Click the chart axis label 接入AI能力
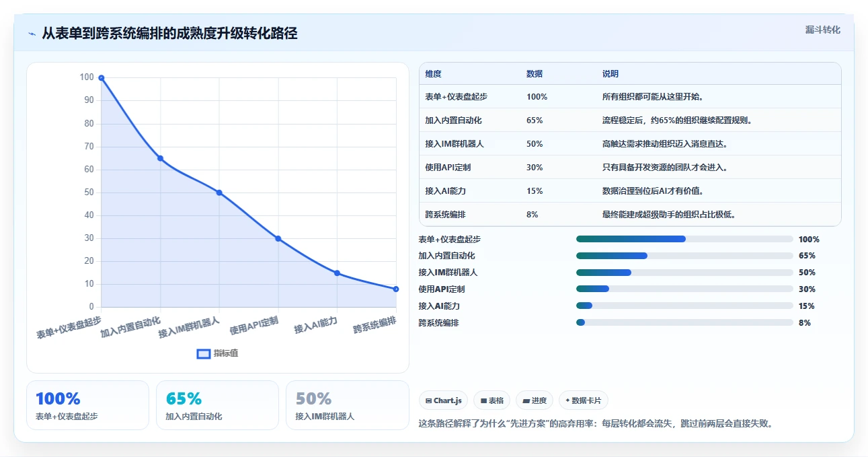Viewport: 868px width, 457px height. 315,325
